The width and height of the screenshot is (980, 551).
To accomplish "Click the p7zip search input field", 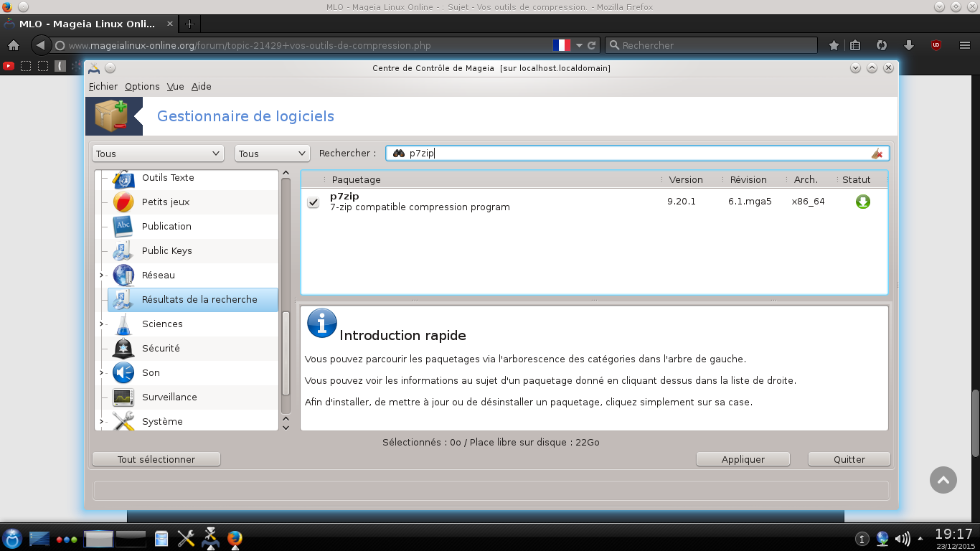I will (x=637, y=154).
